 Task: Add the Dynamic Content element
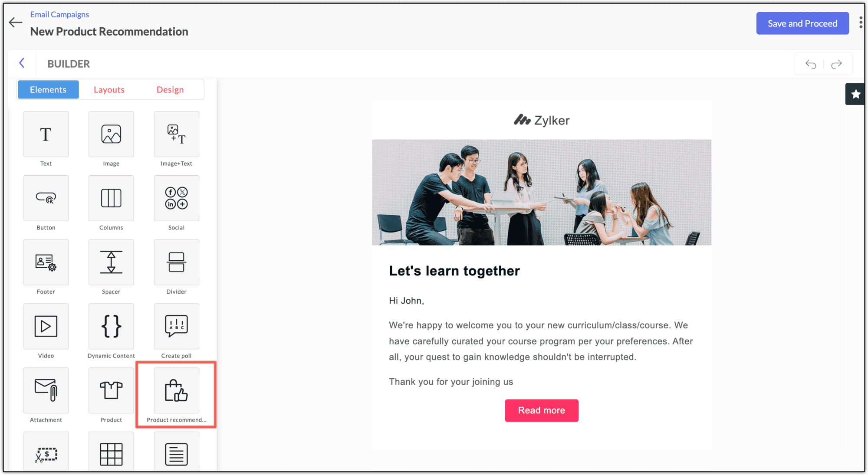point(111,326)
